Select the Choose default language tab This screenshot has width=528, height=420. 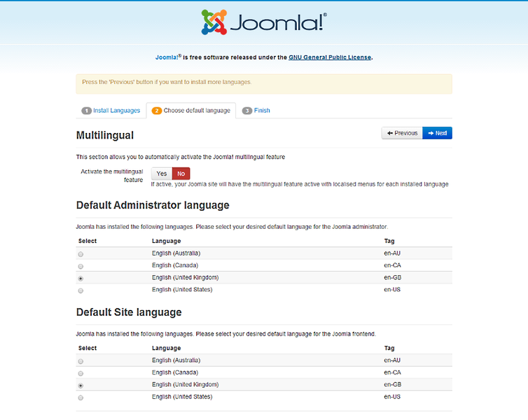(191, 111)
